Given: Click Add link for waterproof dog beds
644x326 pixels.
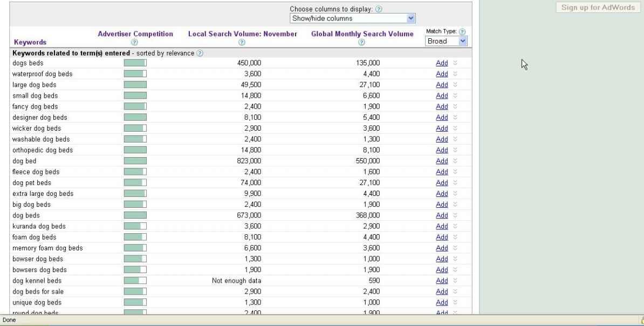Looking at the screenshot, I should [442, 74].
